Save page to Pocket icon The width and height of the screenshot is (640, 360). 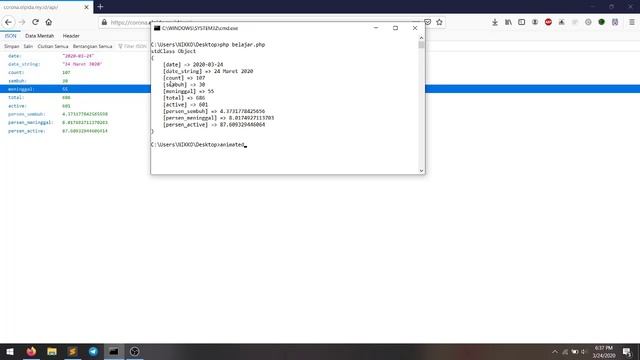(427, 22)
